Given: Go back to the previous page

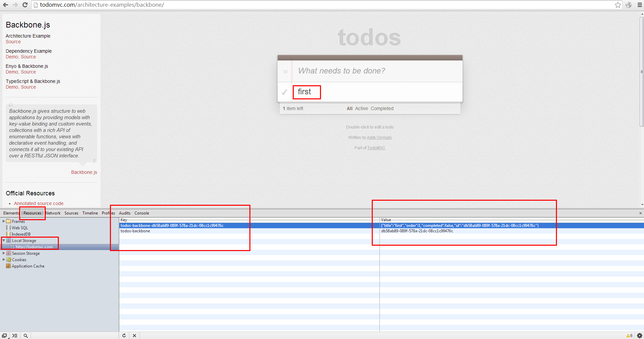Looking at the screenshot, I should pyautogui.click(x=5, y=5).
